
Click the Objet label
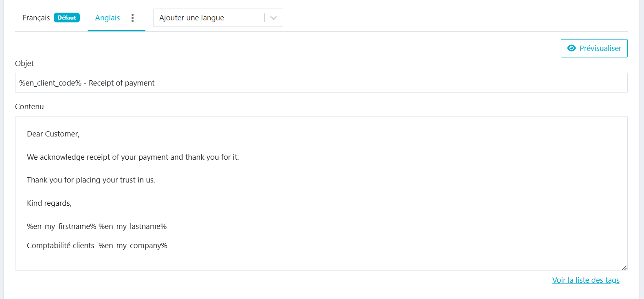point(24,64)
